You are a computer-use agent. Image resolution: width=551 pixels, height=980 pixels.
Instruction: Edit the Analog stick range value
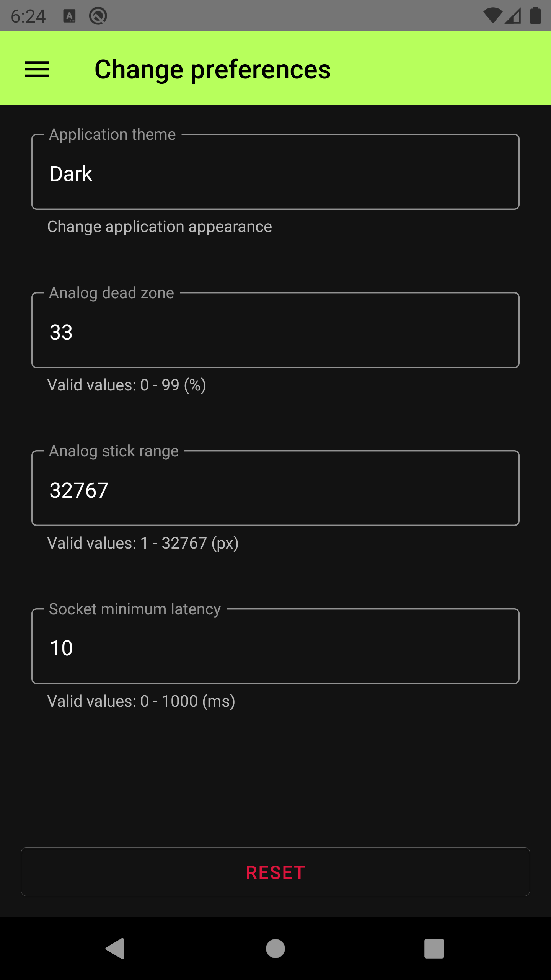point(275,488)
